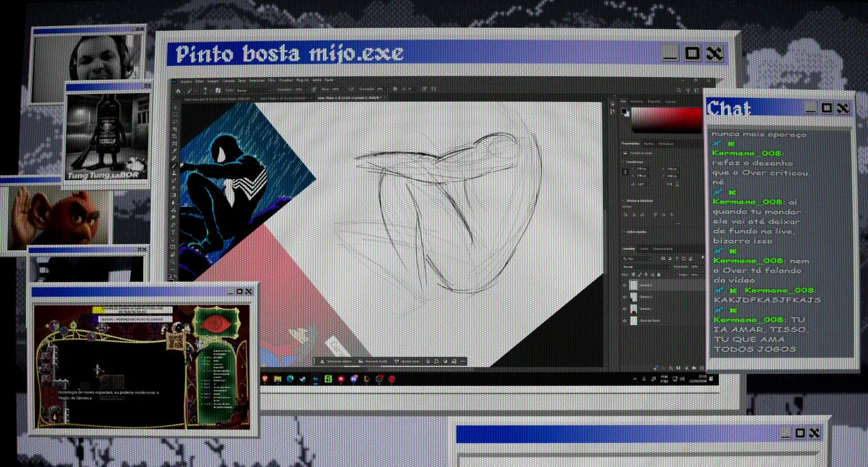Click the red bird image window
This screenshot has width=868, height=467.
tap(57, 217)
